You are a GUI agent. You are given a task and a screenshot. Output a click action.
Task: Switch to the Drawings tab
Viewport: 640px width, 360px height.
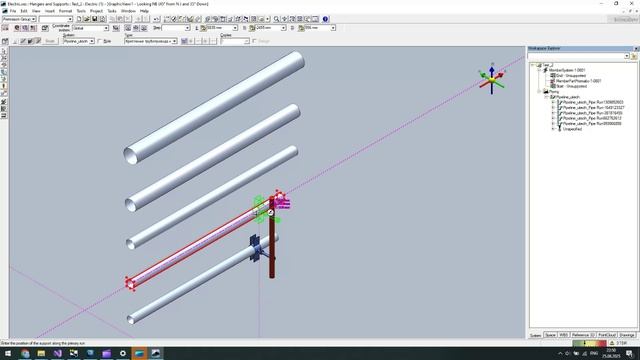coord(627,335)
